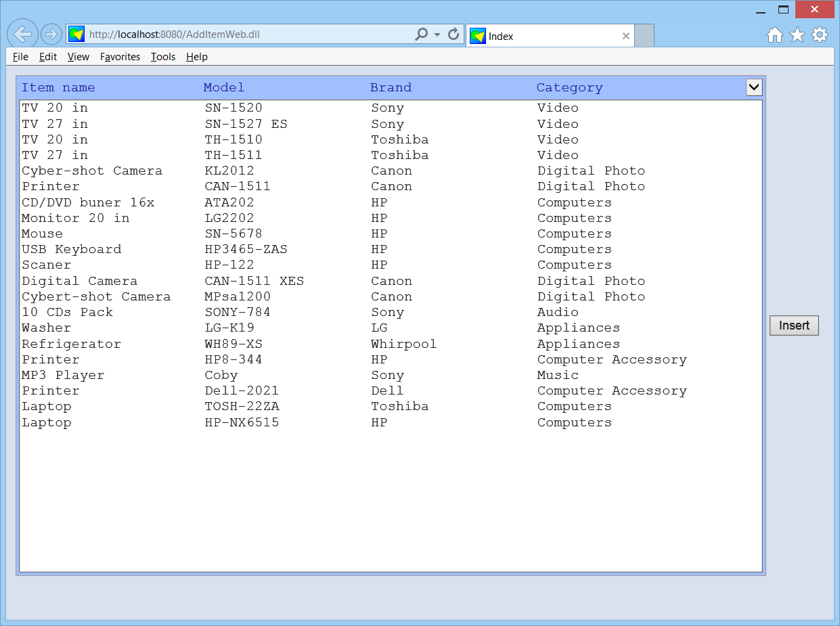
Task: Select the Cyber-shot Camera row
Action: tap(391, 171)
